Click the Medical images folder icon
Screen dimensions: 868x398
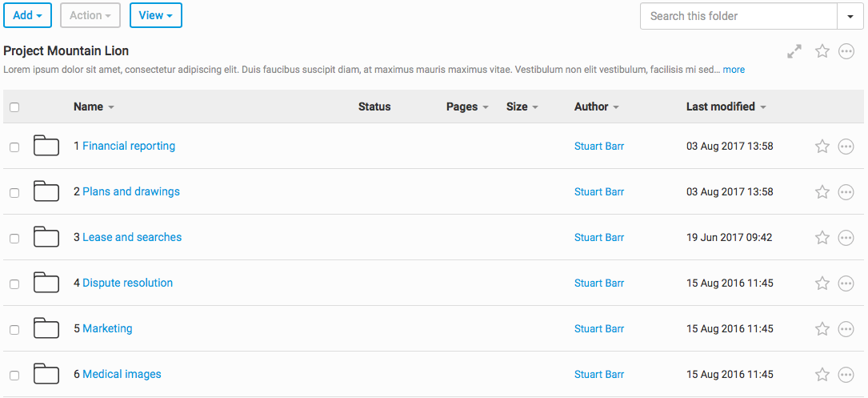[46, 374]
